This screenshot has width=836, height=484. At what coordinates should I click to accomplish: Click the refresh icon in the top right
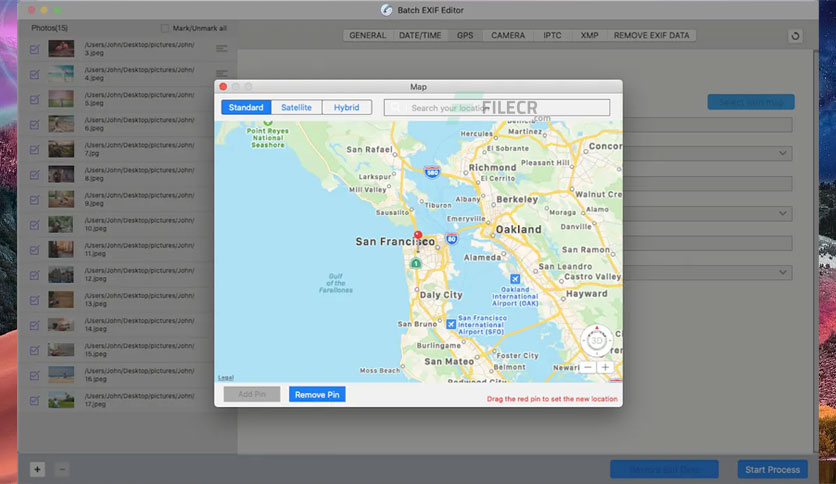795,36
